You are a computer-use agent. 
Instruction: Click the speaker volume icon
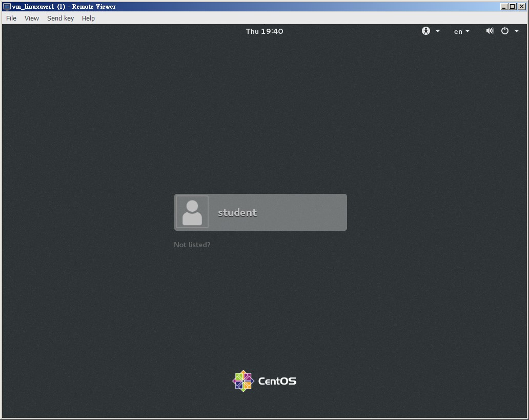tap(490, 31)
